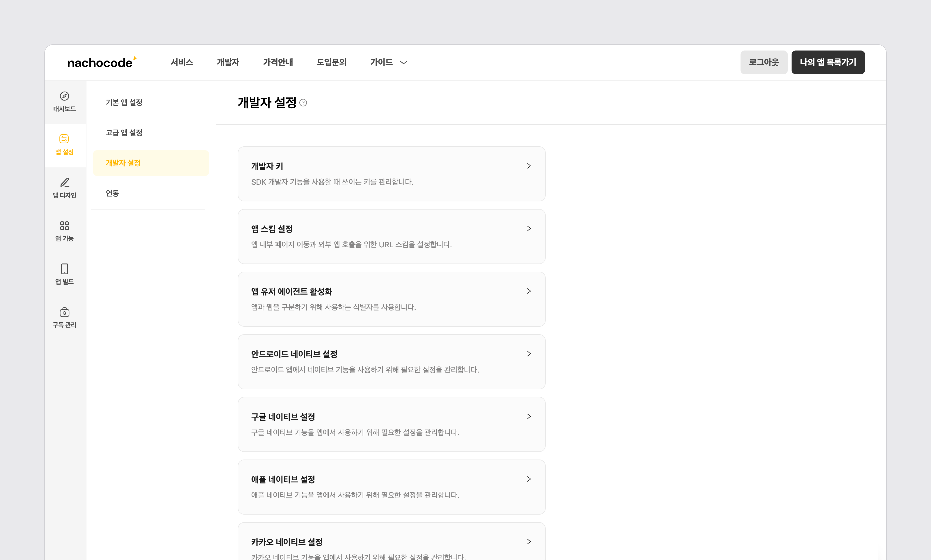Click the '안드로이드 앱에서 네이티브 기능을' description
The image size is (931, 560).
tap(365, 370)
